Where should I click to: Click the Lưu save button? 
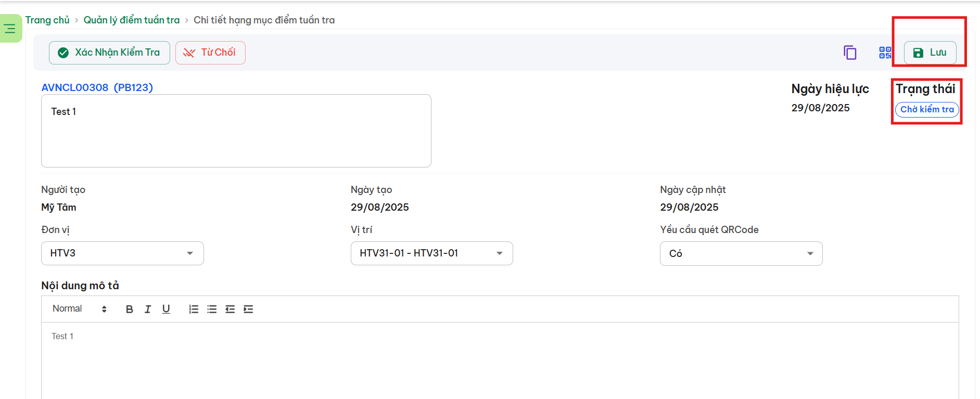930,53
